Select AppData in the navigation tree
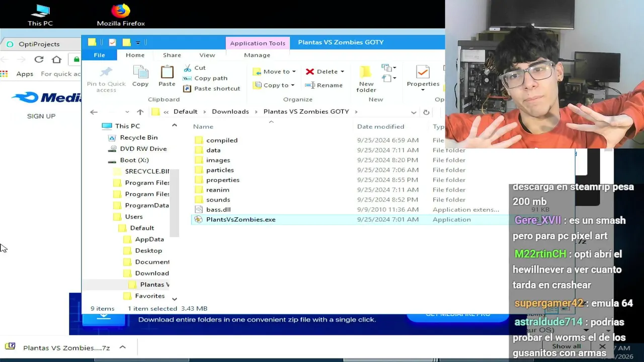The height and width of the screenshot is (362, 644). [x=144, y=239]
